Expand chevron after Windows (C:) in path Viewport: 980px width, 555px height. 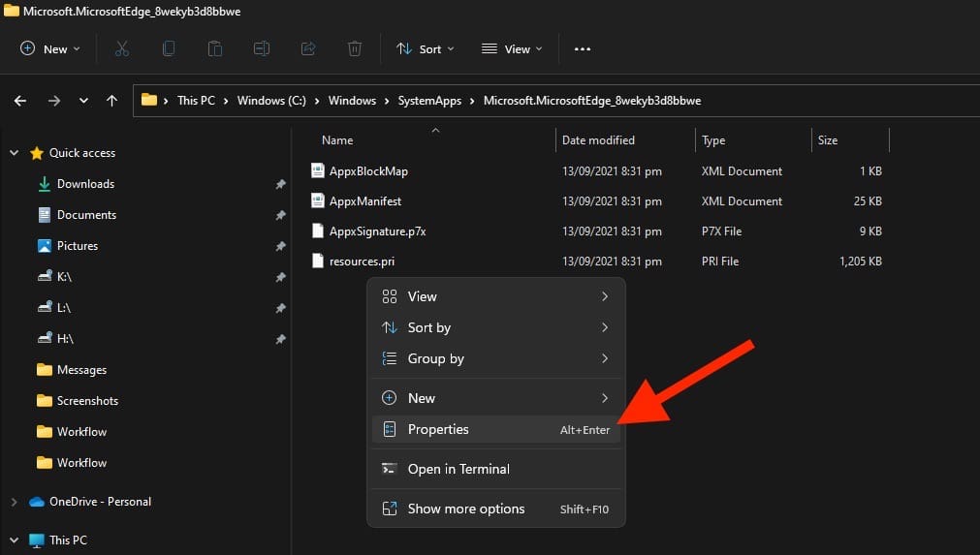tap(317, 101)
